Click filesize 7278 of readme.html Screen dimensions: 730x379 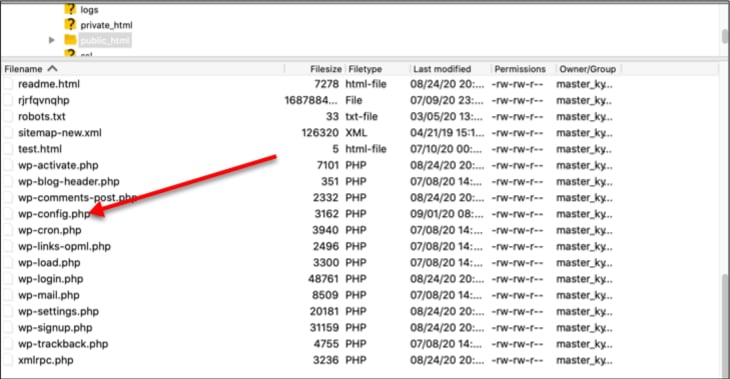327,84
